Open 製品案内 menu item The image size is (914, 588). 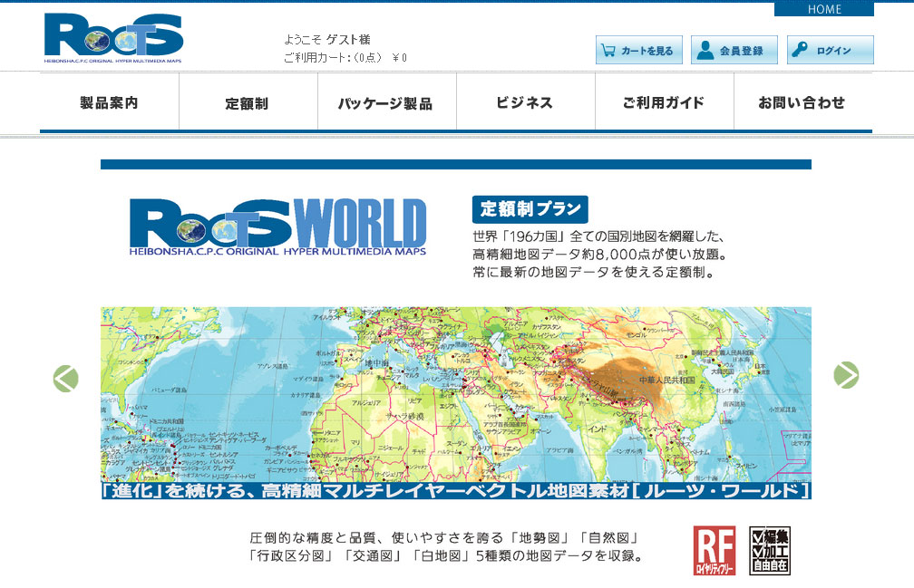(109, 102)
